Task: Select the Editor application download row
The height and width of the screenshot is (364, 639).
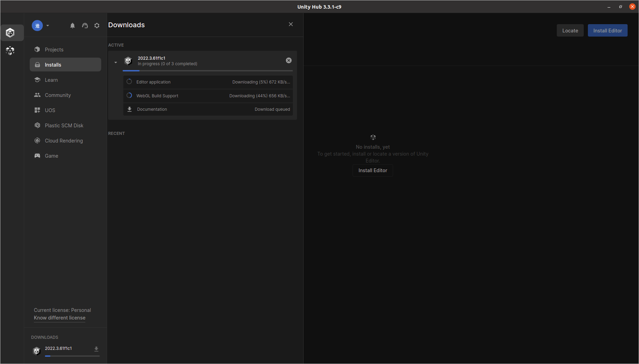Action: pos(208,82)
